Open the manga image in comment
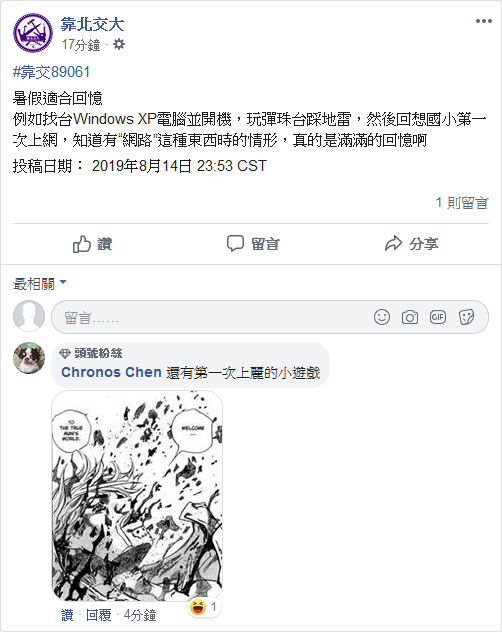 (137, 495)
